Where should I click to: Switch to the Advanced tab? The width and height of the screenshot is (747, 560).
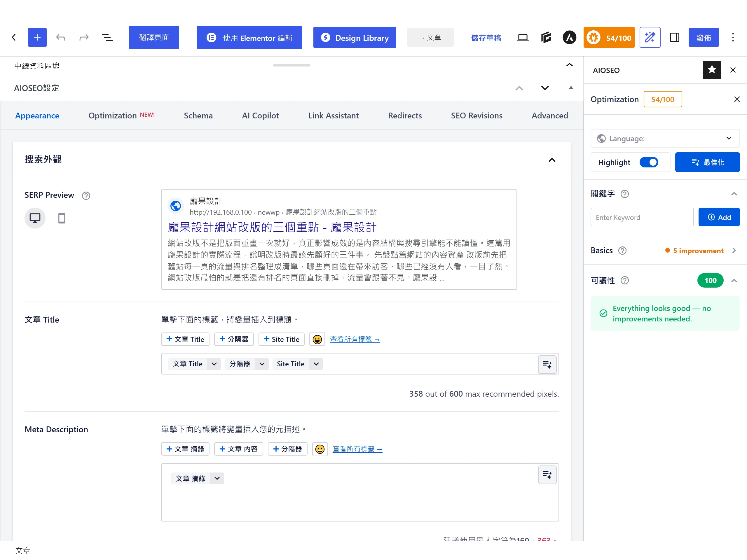(x=550, y=116)
